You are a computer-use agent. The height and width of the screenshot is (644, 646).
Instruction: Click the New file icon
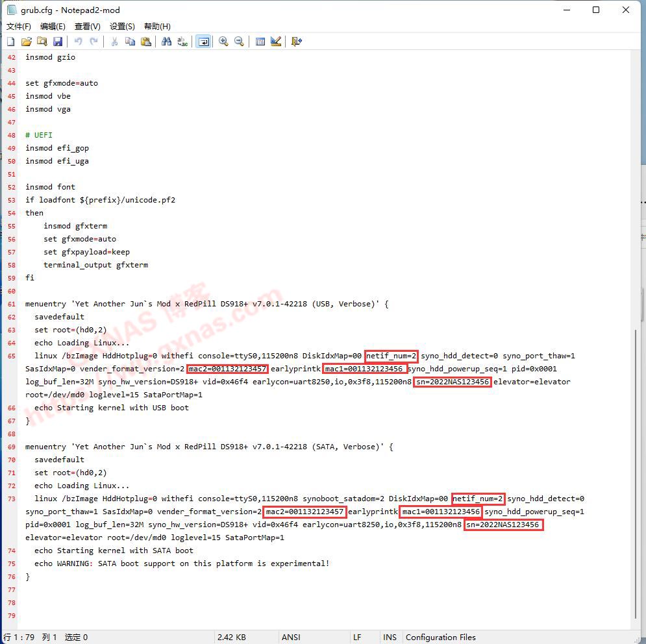(11, 42)
